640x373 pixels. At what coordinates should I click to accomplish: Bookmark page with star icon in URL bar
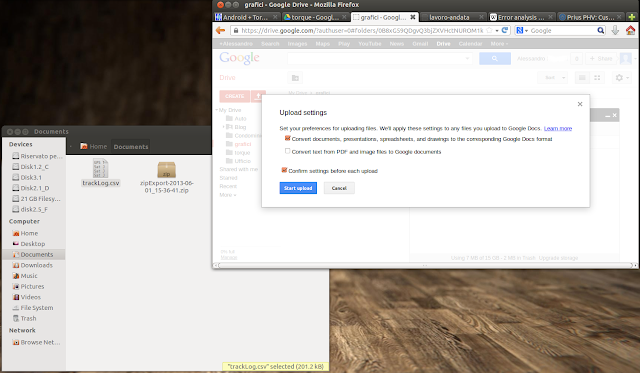pyautogui.click(x=489, y=30)
